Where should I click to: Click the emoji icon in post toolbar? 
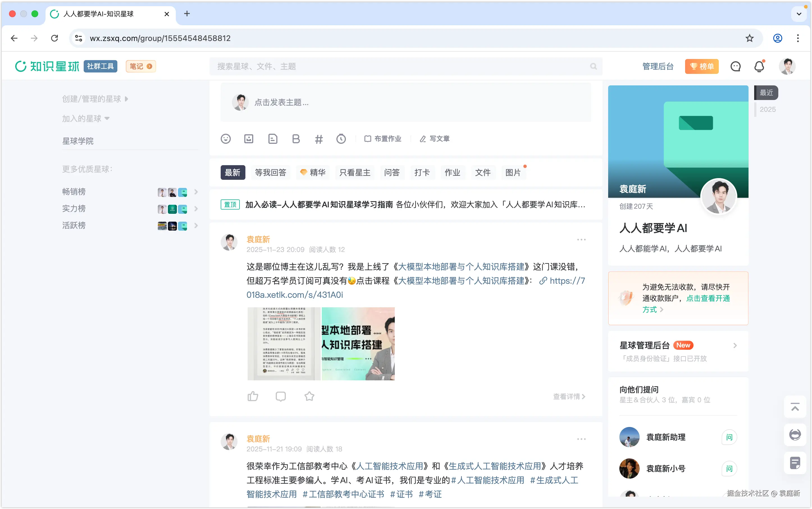(x=225, y=139)
